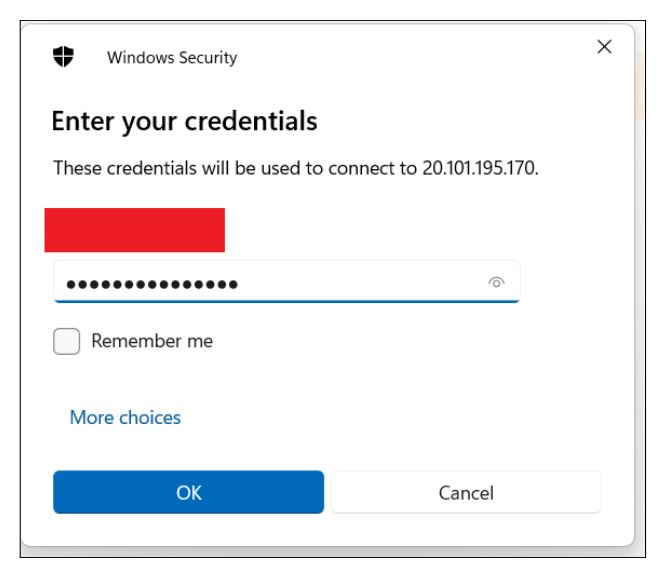The height and width of the screenshot is (576, 662).
Task: Confirm credentials with the OK button
Action: coord(188,492)
